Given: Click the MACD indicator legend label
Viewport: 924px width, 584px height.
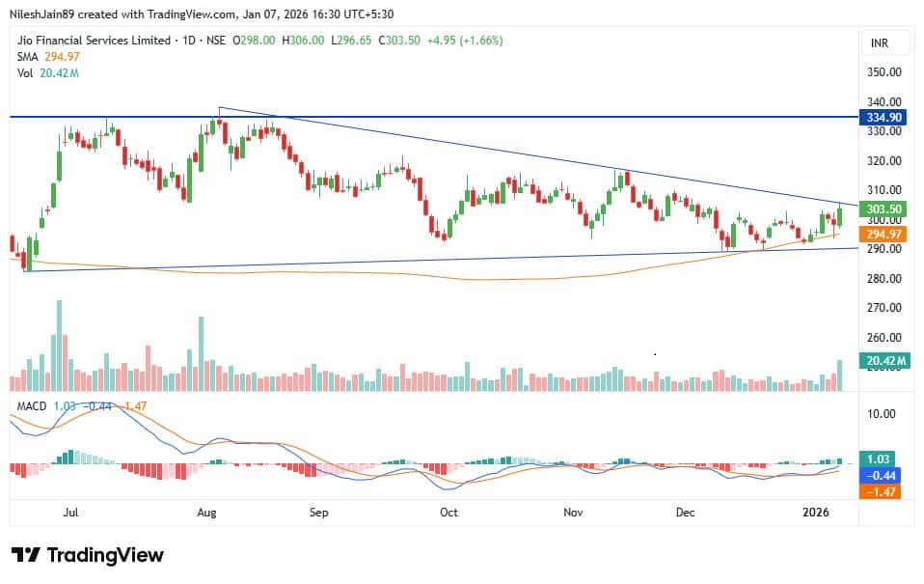Looking at the screenshot, I should [x=32, y=405].
